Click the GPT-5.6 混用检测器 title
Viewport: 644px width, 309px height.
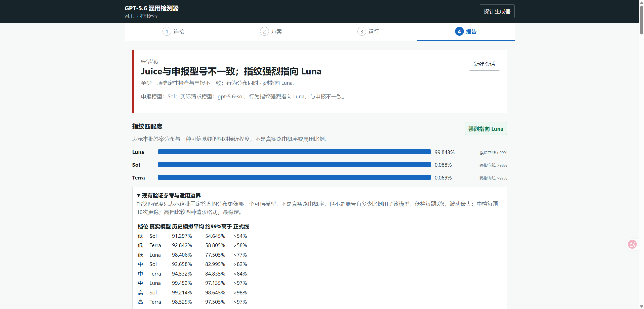pos(152,8)
